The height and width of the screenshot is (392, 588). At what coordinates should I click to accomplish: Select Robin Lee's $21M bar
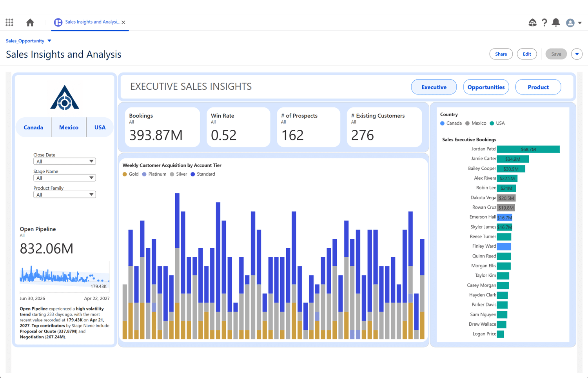pos(506,188)
